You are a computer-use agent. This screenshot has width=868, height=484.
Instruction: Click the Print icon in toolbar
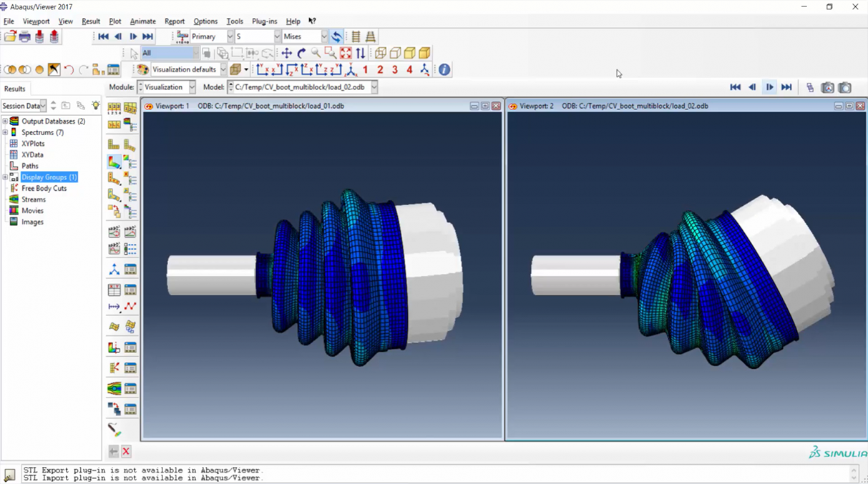coord(24,36)
